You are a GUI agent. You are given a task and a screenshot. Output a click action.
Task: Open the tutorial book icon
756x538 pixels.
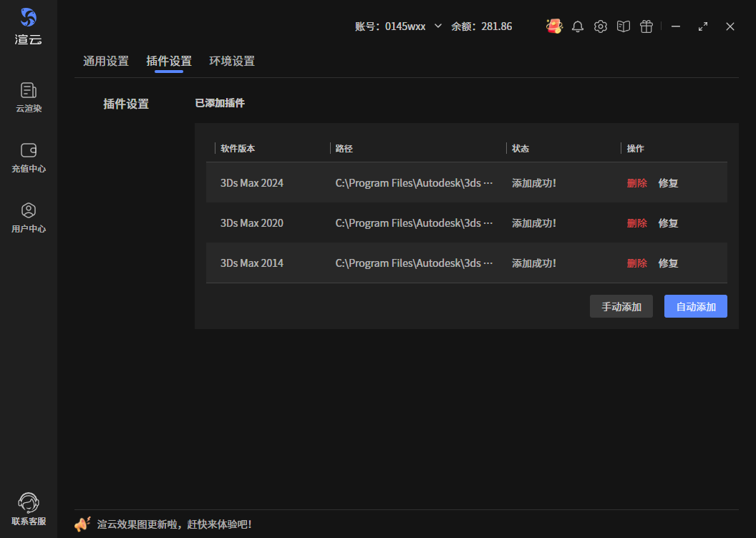point(624,26)
